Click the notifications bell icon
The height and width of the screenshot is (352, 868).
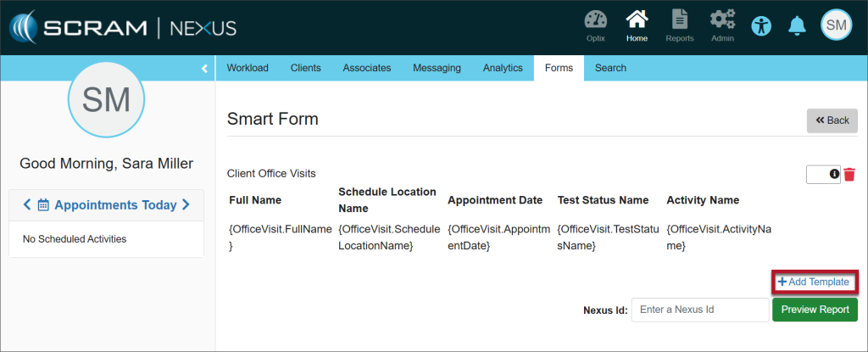797,25
